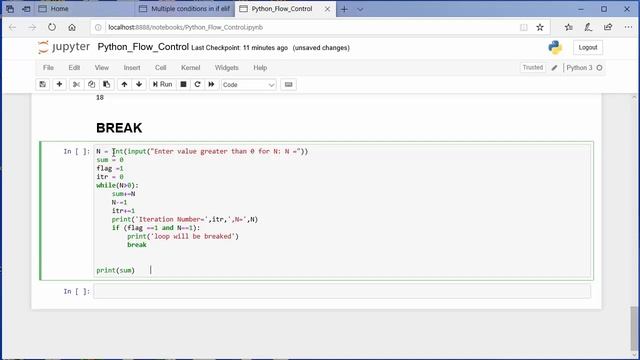Restart kernel and rerun all fast-forward icon

(211, 84)
